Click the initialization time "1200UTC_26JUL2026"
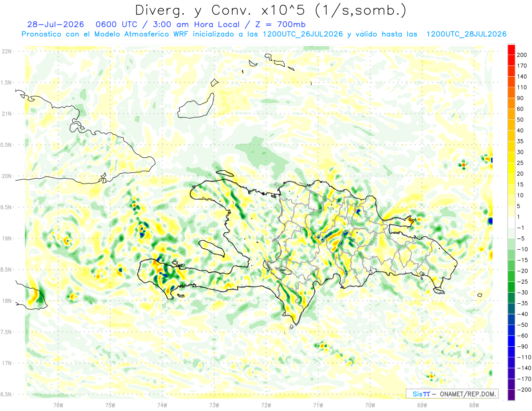This screenshot has width=532, height=411. click(x=303, y=34)
